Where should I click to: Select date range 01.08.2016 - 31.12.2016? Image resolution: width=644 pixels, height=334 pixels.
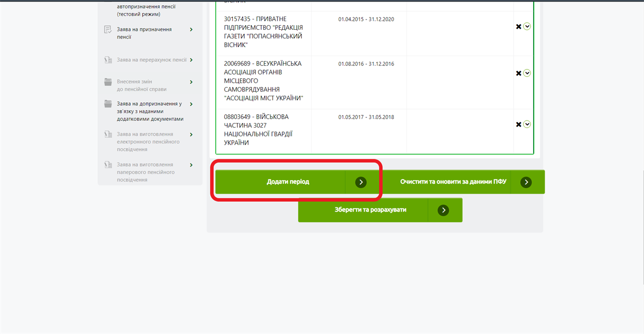(366, 64)
